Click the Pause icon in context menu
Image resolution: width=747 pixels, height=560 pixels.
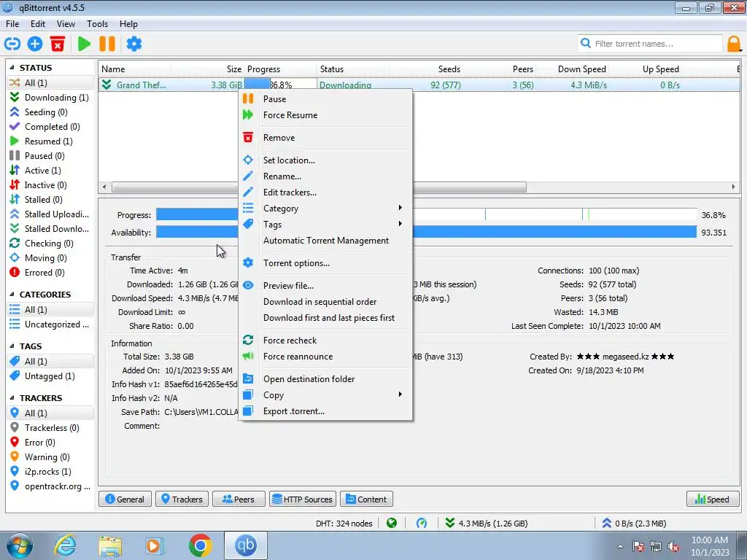pos(248,98)
